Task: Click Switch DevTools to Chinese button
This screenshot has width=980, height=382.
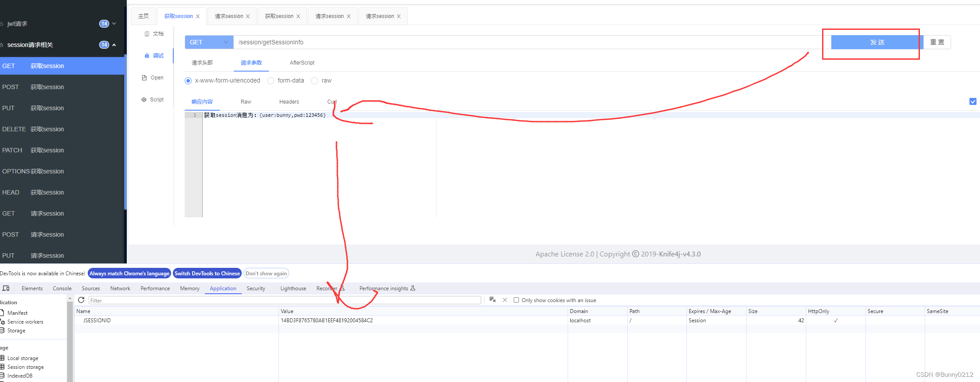Action: pos(207,274)
